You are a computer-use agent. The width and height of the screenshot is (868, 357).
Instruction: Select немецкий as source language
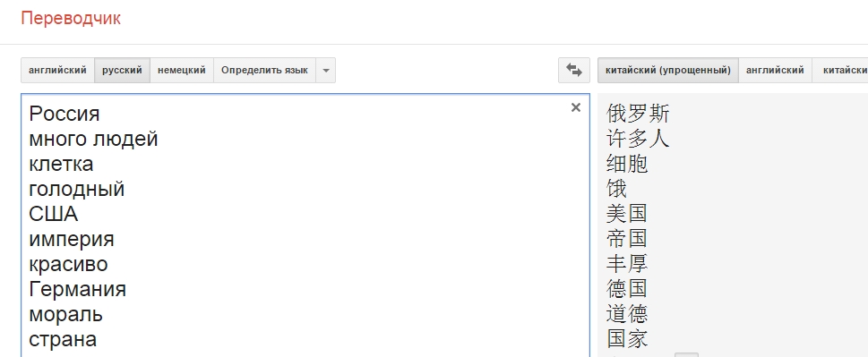point(182,70)
